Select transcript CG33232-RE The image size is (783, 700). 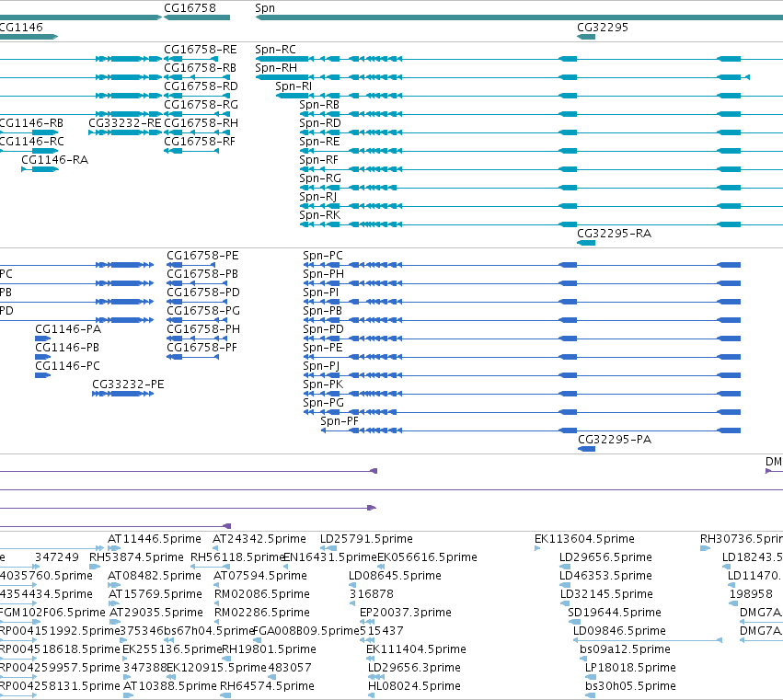(x=125, y=123)
